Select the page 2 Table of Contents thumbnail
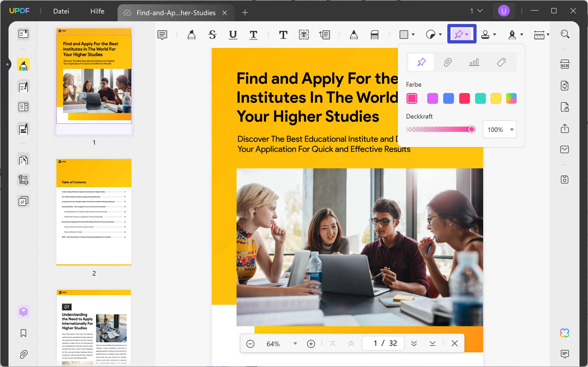The height and width of the screenshot is (367, 588). click(x=94, y=212)
